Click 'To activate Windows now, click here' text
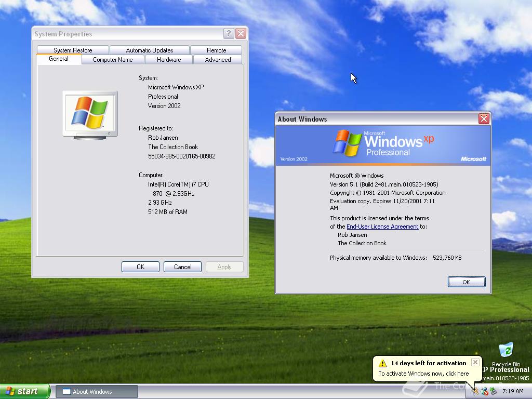The image size is (532, 399). coord(423,374)
